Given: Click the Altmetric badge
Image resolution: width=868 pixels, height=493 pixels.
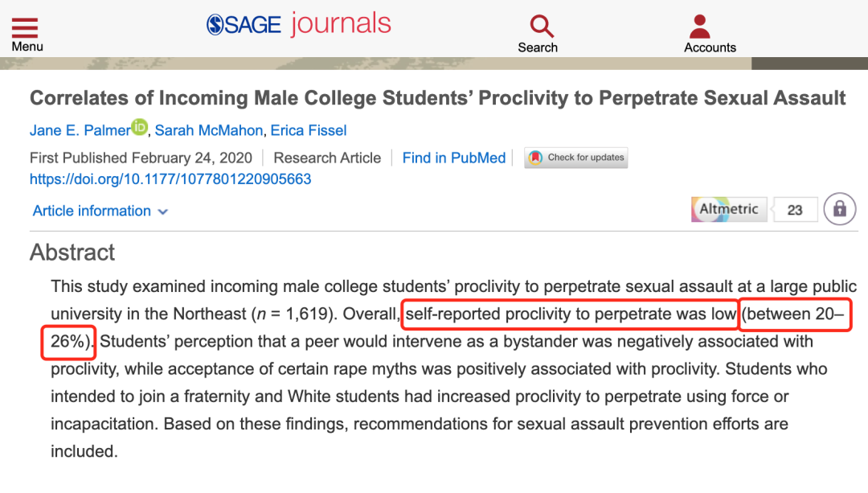Looking at the screenshot, I should tap(729, 209).
